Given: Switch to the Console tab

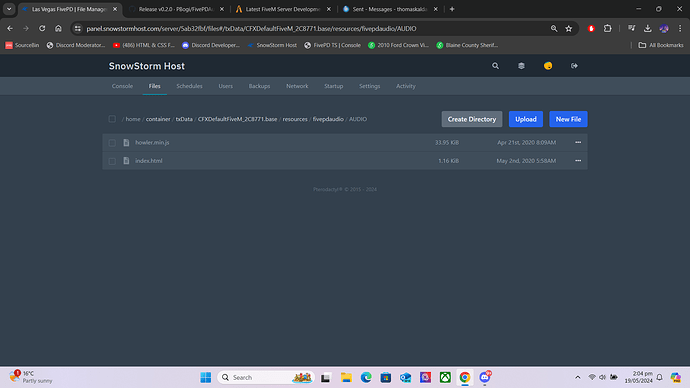Looking at the screenshot, I should click(x=122, y=86).
